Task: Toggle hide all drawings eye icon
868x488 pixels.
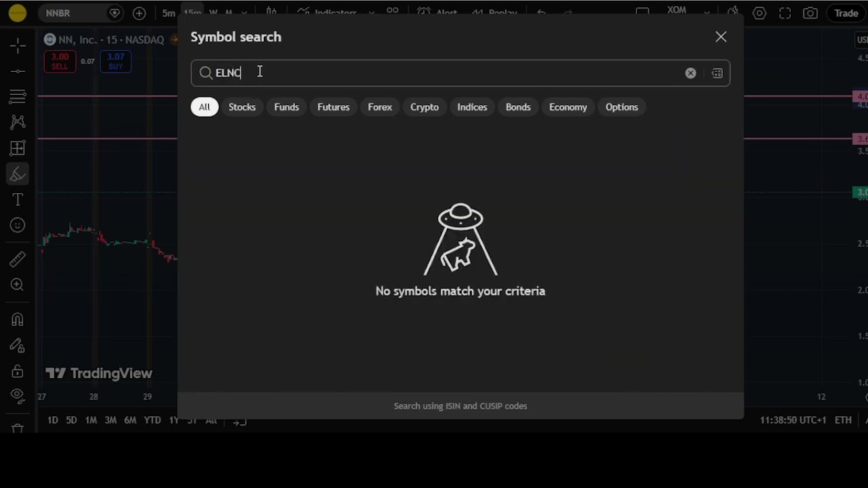Action: 18,396
